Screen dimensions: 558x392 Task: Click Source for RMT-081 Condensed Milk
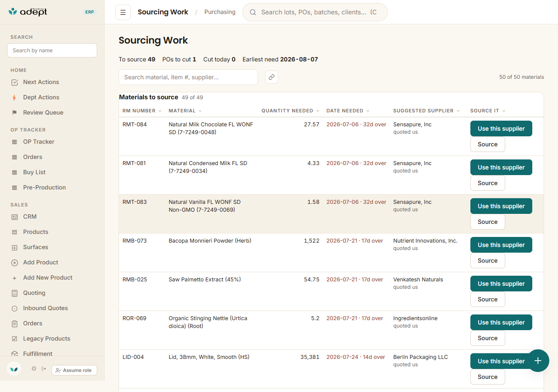pyautogui.click(x=487, y=183)
